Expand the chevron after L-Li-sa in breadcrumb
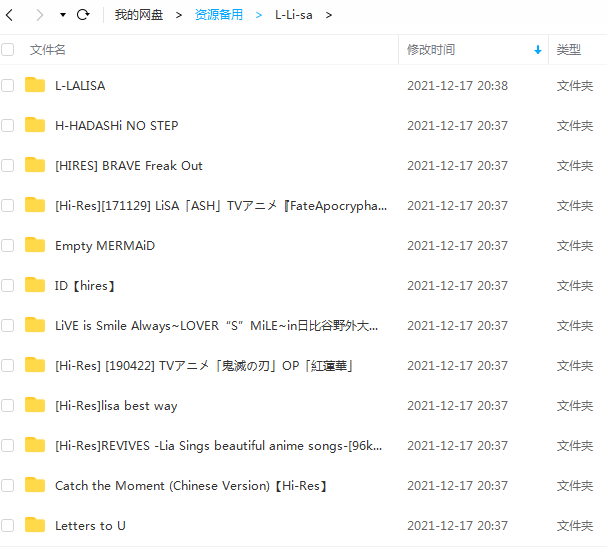This screenshot has height=549, width=607. [x=329, y=15]
